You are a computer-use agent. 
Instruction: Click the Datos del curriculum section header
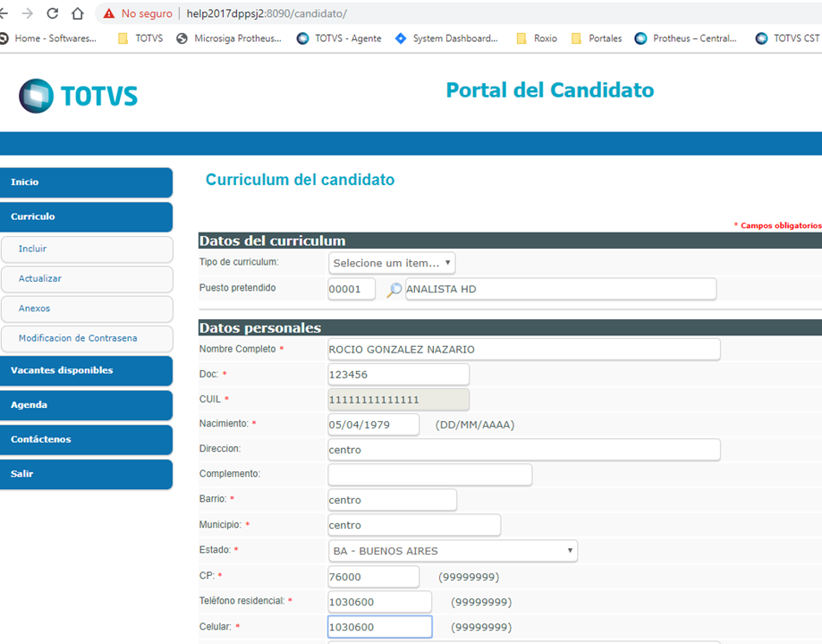coord(510,241)
